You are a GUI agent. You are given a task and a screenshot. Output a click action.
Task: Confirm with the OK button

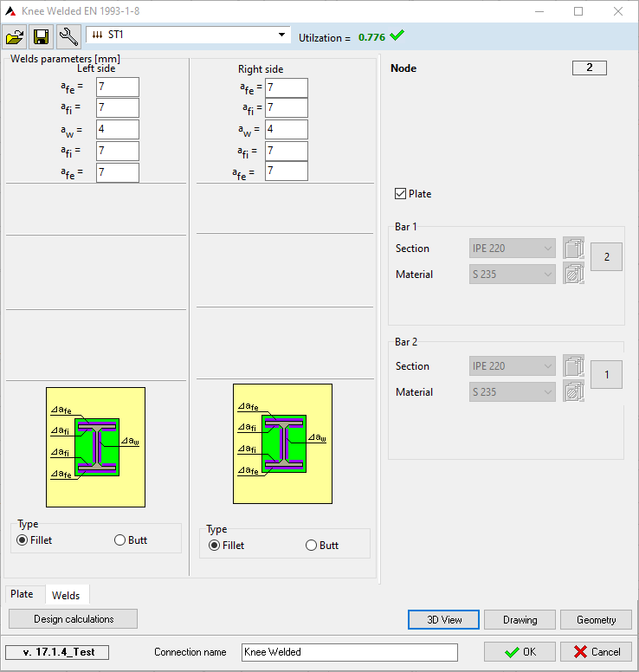tap(520, 652)
